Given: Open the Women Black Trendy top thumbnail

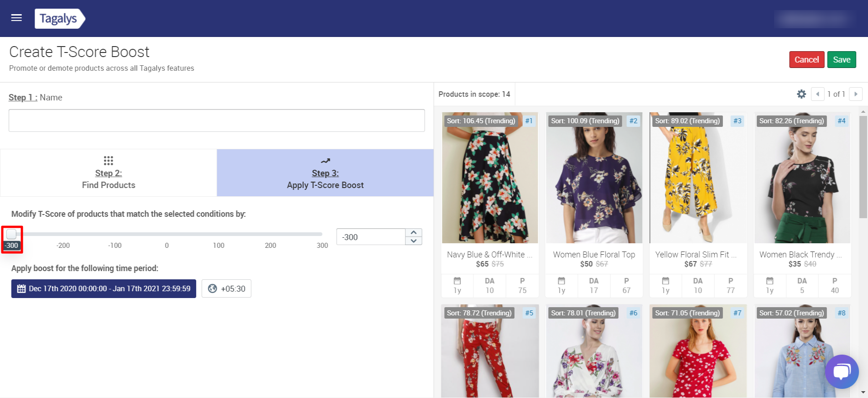Looking at the screenshot, I should (802, 178).
